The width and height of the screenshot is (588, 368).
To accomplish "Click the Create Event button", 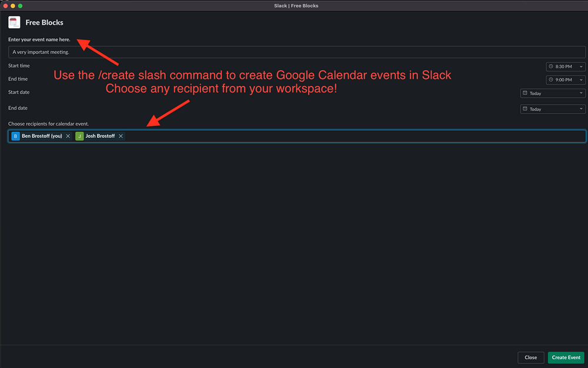I will [x=566, y=357].
